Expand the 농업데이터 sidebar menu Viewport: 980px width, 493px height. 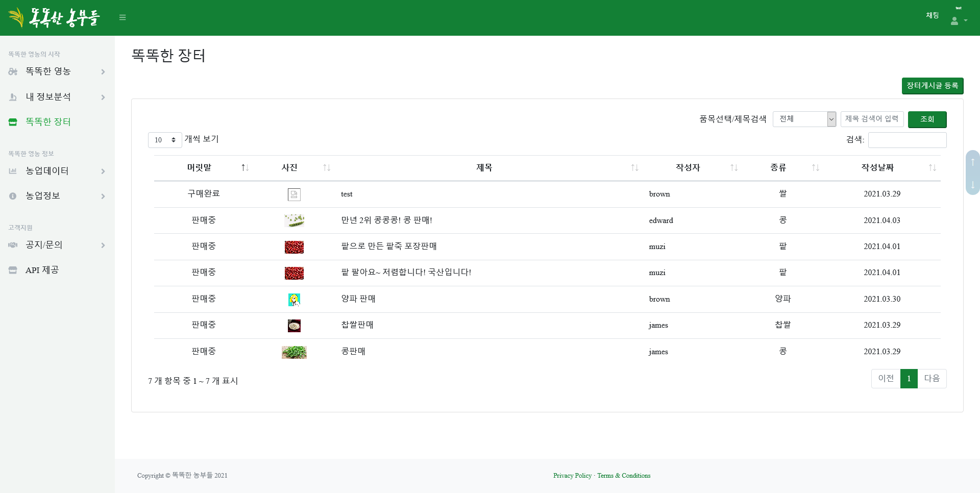57,171
